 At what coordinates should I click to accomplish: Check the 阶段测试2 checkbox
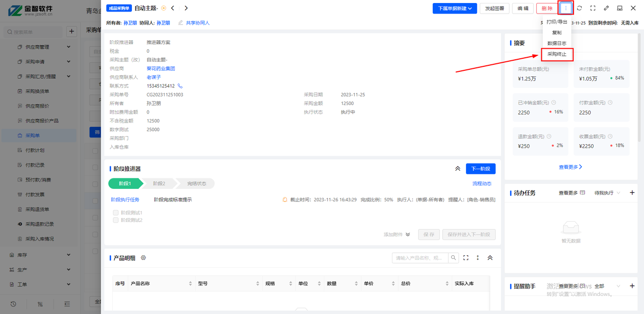coord(116,220)
